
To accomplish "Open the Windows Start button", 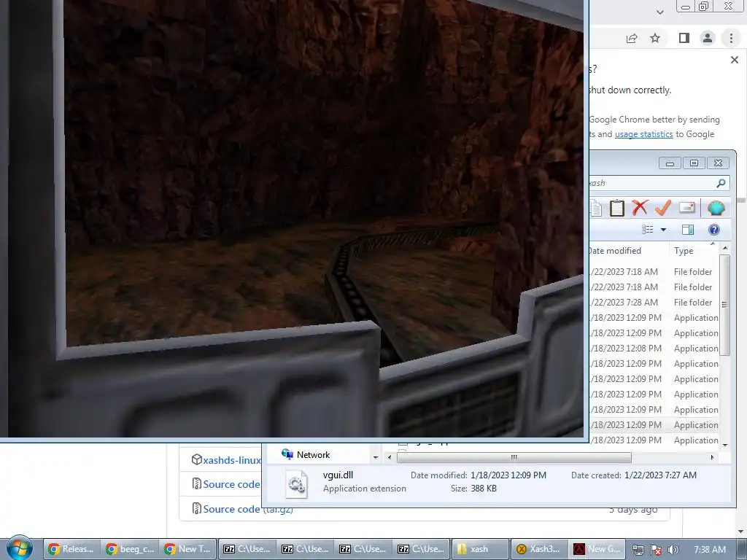I will (20, 548).
